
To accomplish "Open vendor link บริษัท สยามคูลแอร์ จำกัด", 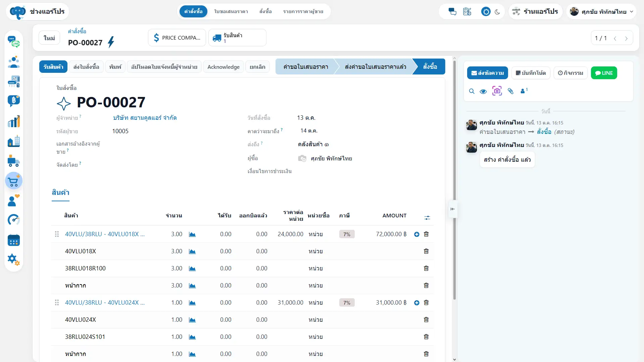I will point(145,118).
